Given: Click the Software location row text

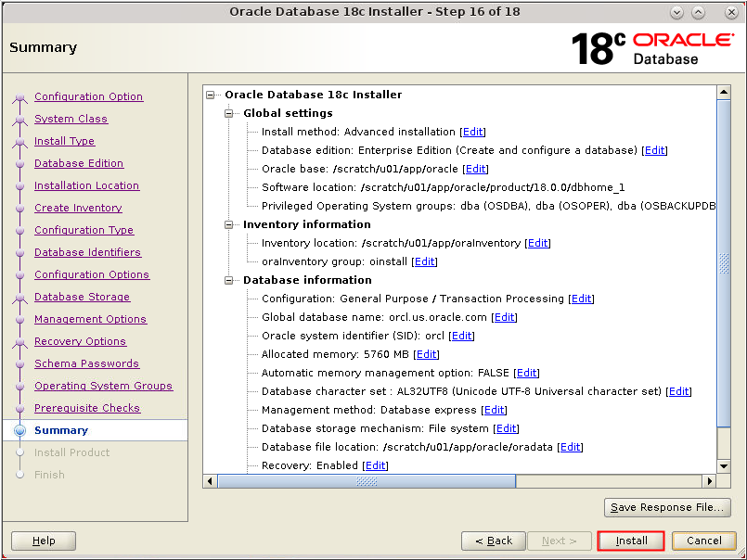Looking at the screenshot, I should [x=443, y=187].
